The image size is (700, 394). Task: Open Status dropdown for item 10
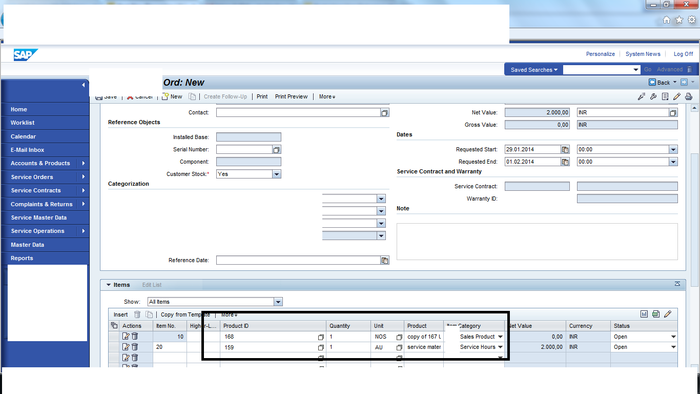pyautogui.click(x=673, y=337)
